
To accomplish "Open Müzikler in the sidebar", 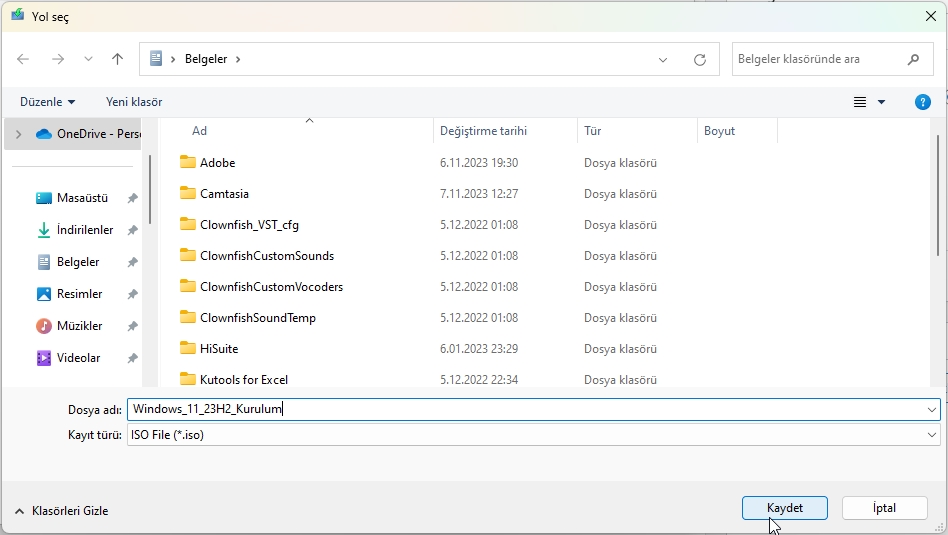I will pos(79,326).
